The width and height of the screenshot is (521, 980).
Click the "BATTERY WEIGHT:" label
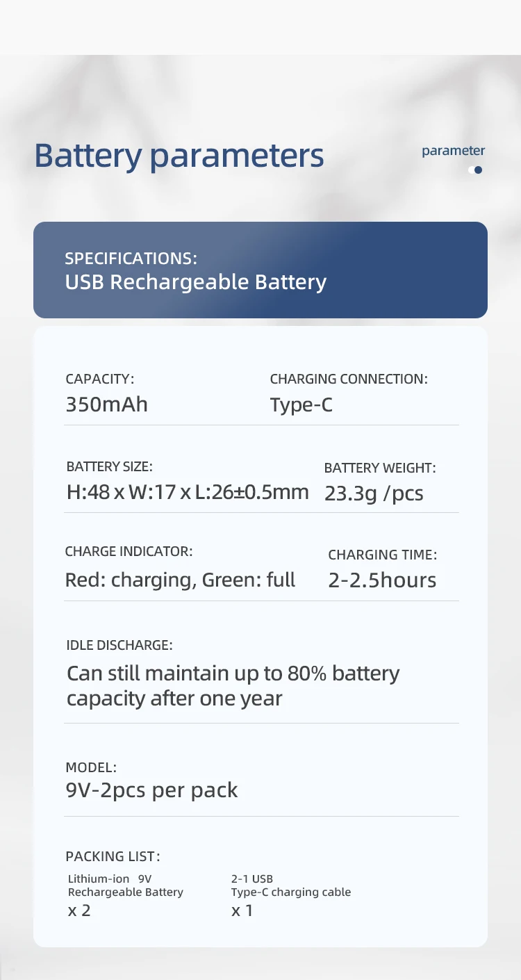coord(380,468)
